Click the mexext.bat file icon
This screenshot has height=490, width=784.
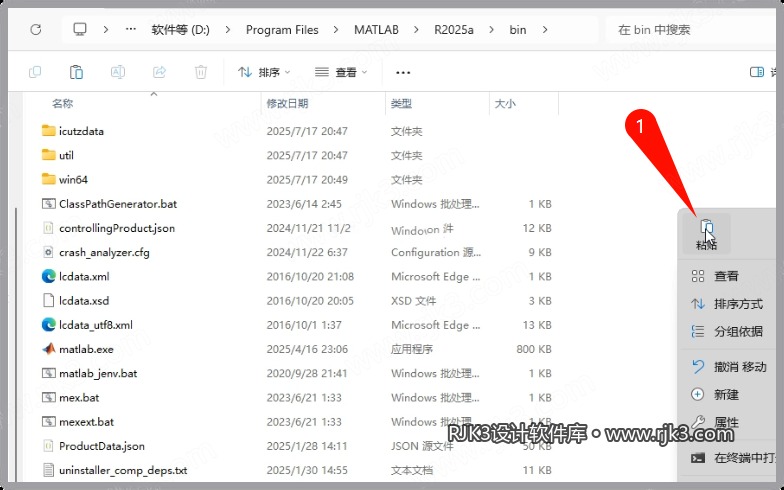click(48, 422)
